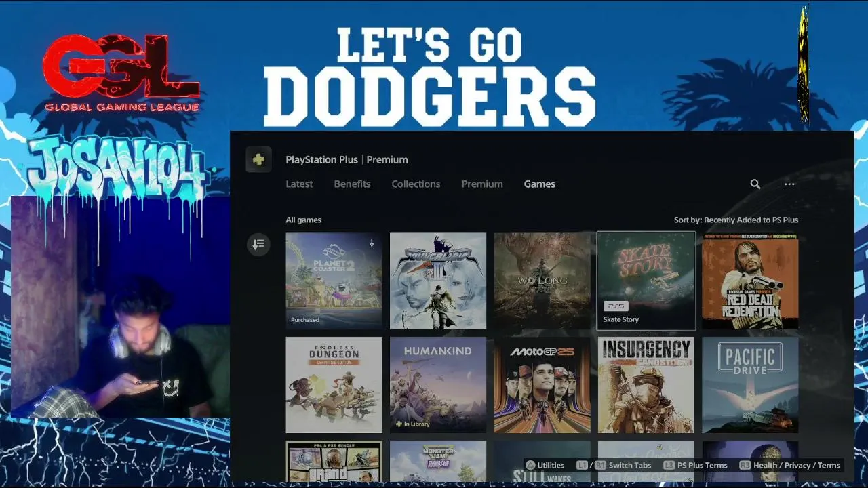Select the Games tab
Screen dimensions: 868x488
tap(539, 184)
